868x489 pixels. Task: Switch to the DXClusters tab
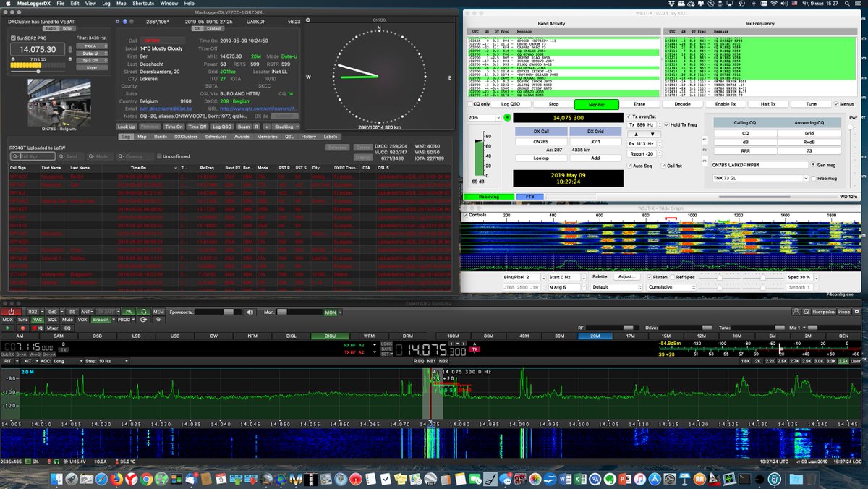click(186, 136)
